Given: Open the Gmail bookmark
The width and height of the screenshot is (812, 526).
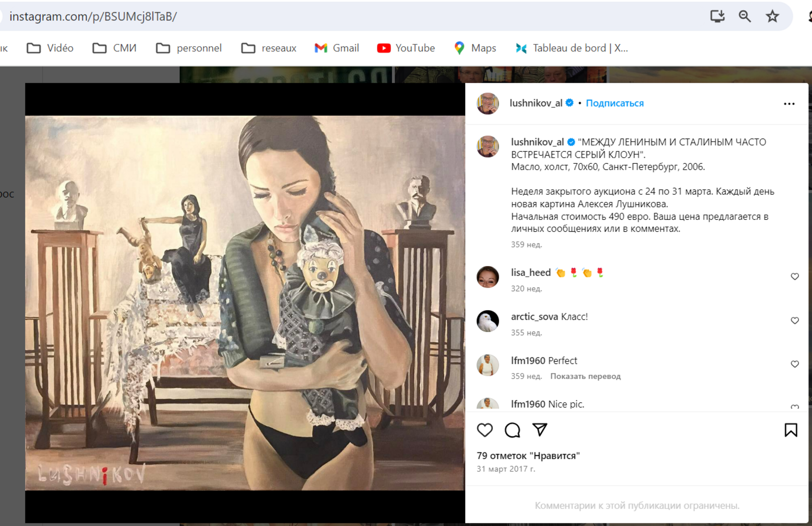Looking at the screenshot, I should point(337,48).
